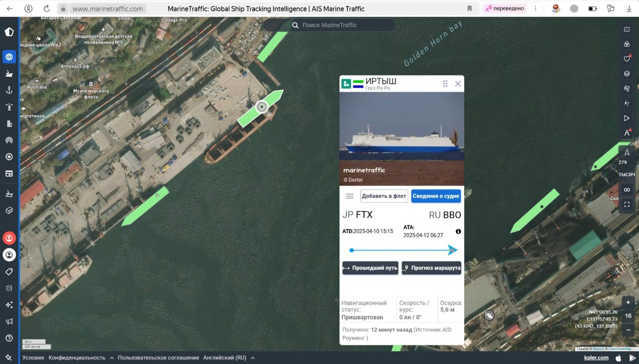Open the map layers stack icon
639x364 pixels.
coord(627,73)
